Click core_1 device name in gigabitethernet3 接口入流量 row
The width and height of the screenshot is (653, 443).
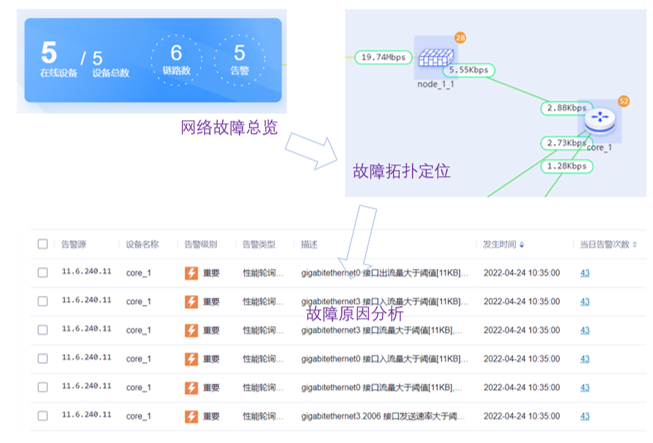138,302
